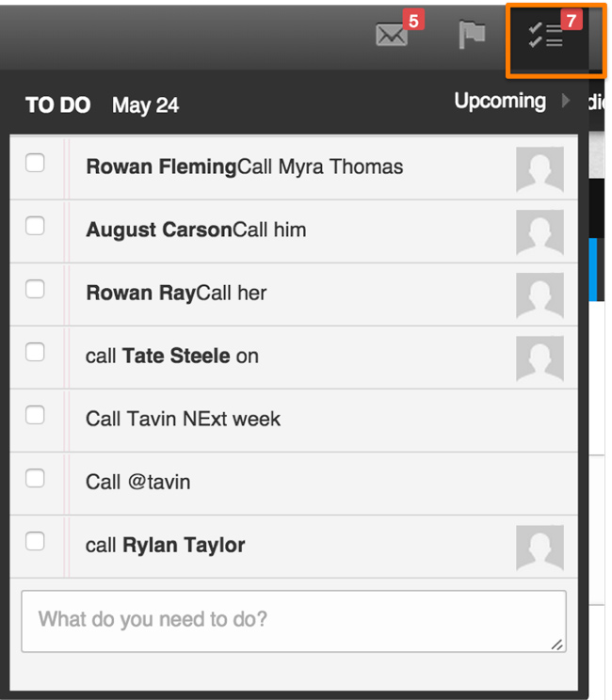The height and width of the screenshot is (700, 612).
Task: Click avatar beside August Carson task
Action: tap(540, 231)
